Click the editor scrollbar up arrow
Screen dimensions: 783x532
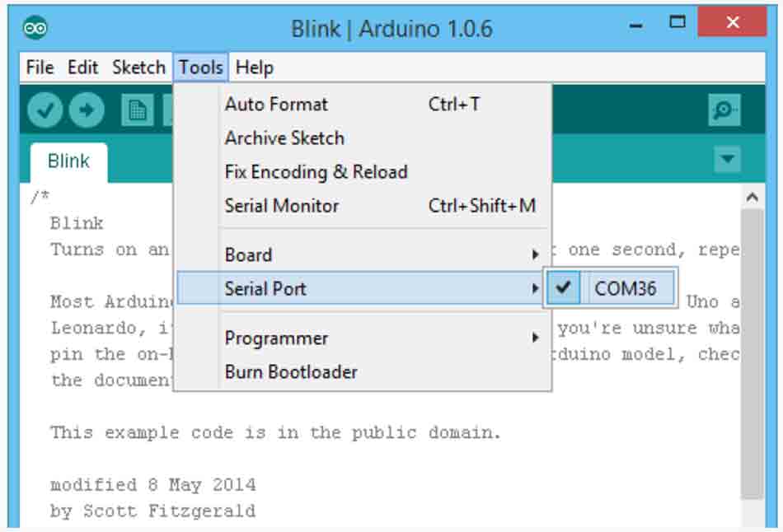coord(752,198)
